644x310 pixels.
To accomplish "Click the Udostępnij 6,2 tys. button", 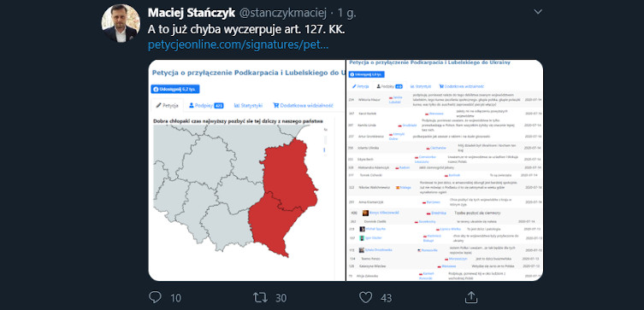I will (x=175, y=89).
